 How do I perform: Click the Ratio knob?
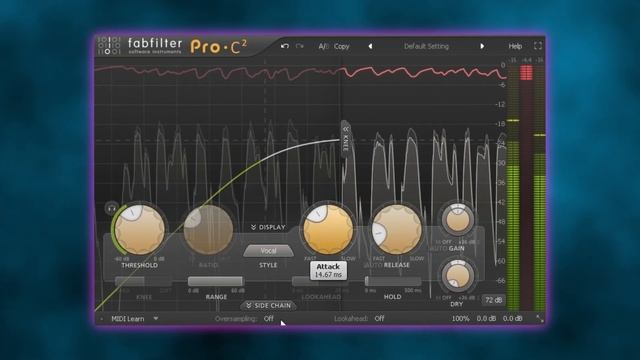[x=208, y=229]
